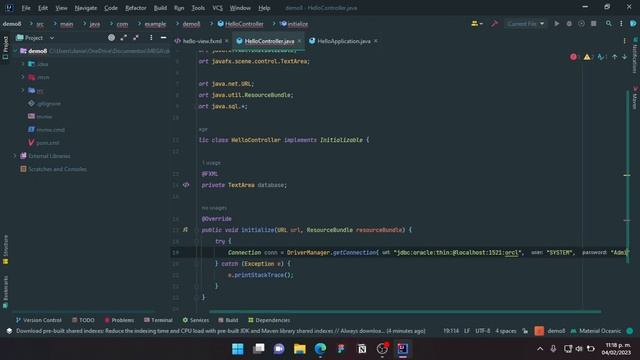Click the initialize breadcrumb in navigation bar
This screenshot has height=360, width=640.
coord(294,24)
